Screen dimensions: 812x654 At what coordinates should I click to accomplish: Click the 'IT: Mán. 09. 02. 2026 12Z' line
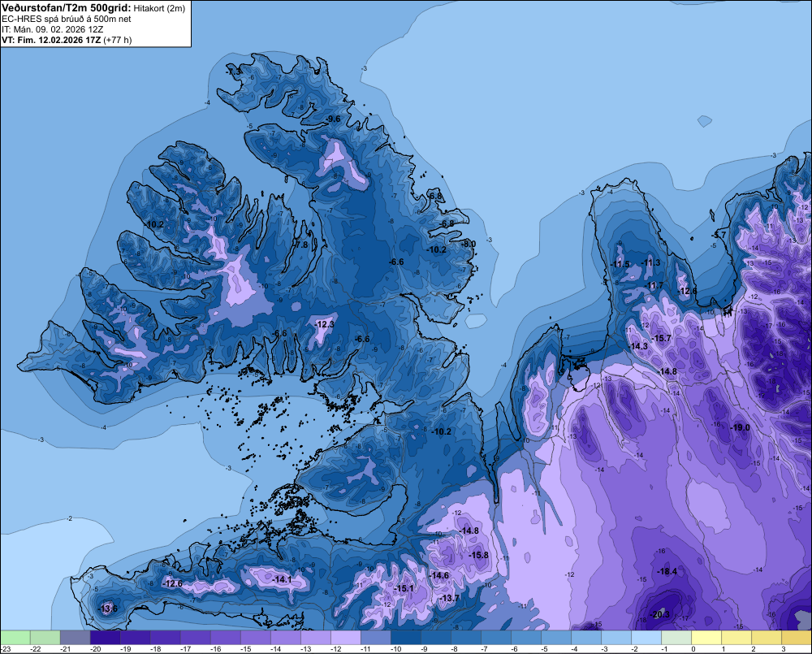pyautogui.click(x=53, y=29)
